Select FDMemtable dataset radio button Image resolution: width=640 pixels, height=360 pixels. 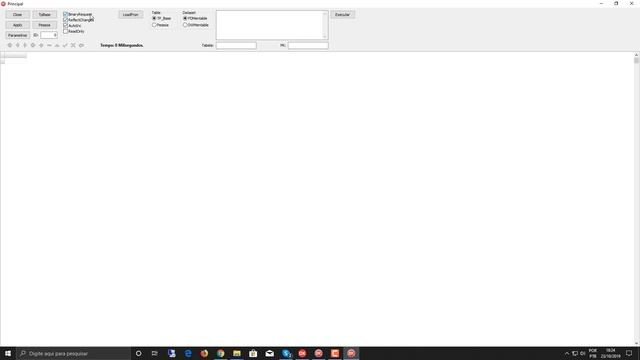coord(185,18)
